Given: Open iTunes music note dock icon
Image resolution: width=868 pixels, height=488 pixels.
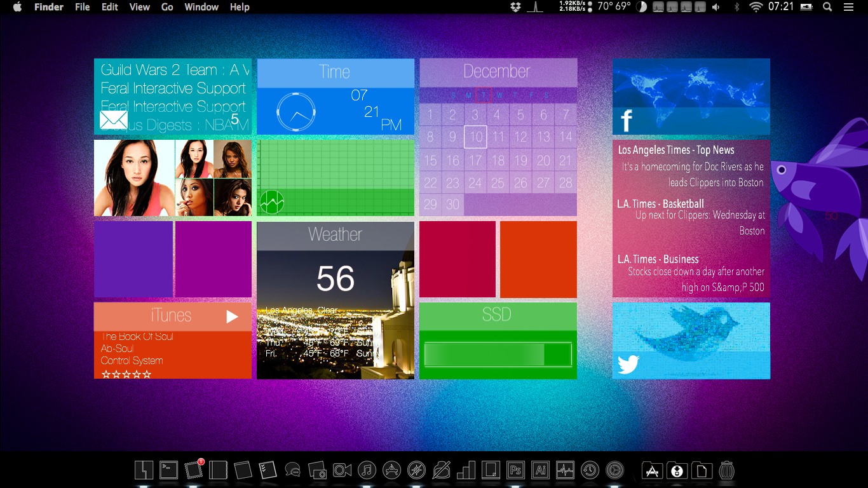Looking at the screenshot, I should pyautogui.click(x=367, y=470).
